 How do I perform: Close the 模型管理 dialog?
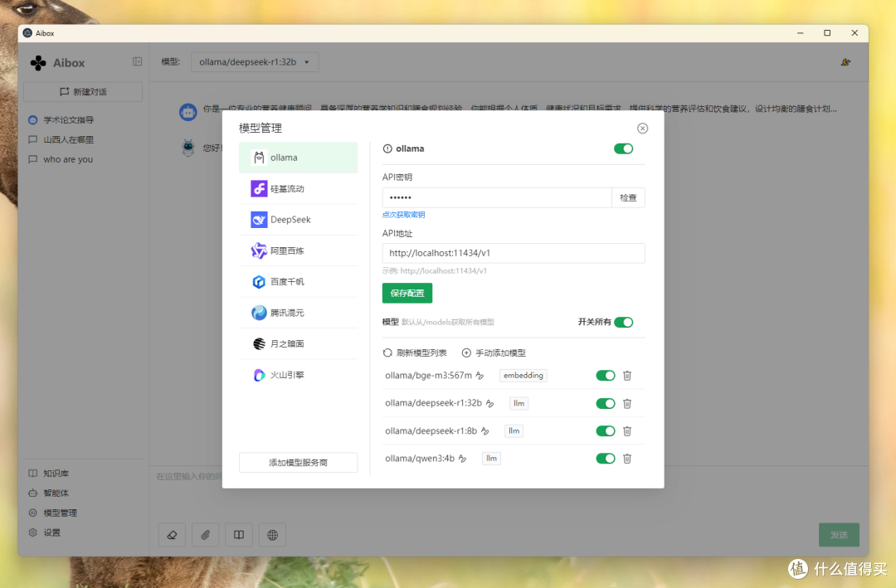[642, 128]
